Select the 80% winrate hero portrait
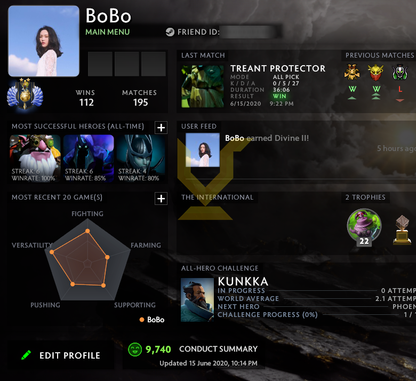The height and width of the screenshot is (381, 416). (140, 158)
